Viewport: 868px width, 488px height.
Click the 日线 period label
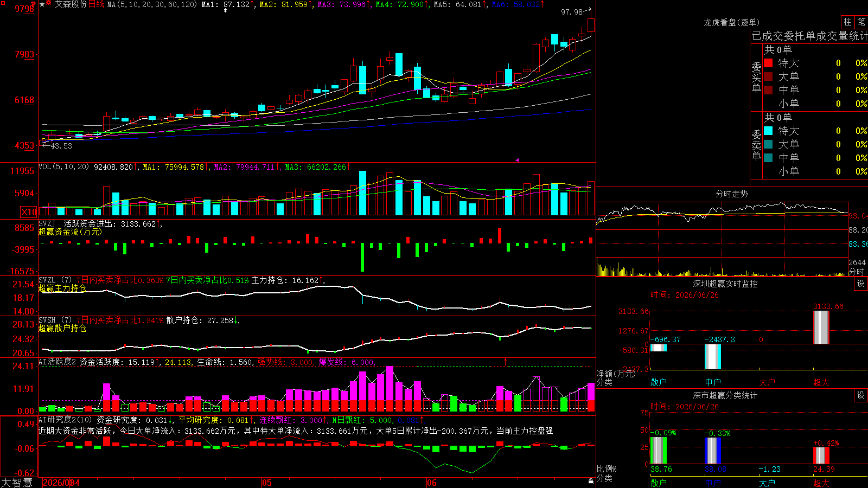[96, 4]
